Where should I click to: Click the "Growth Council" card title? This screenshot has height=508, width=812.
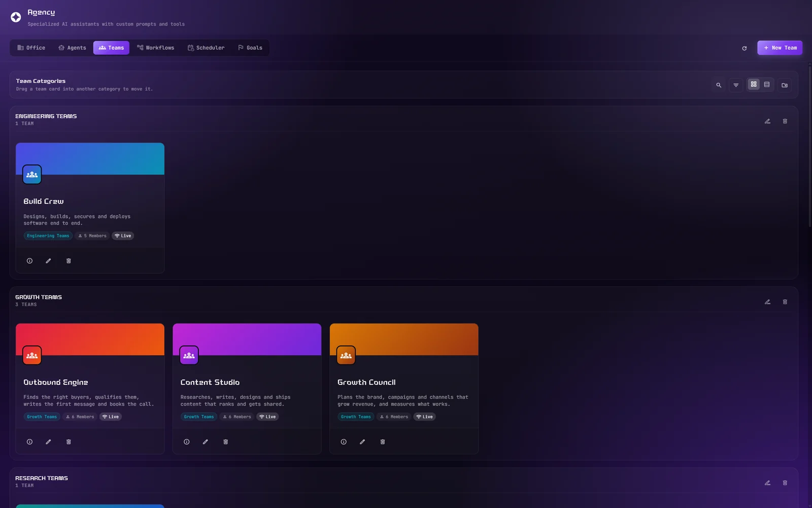(x=366, y=382)
